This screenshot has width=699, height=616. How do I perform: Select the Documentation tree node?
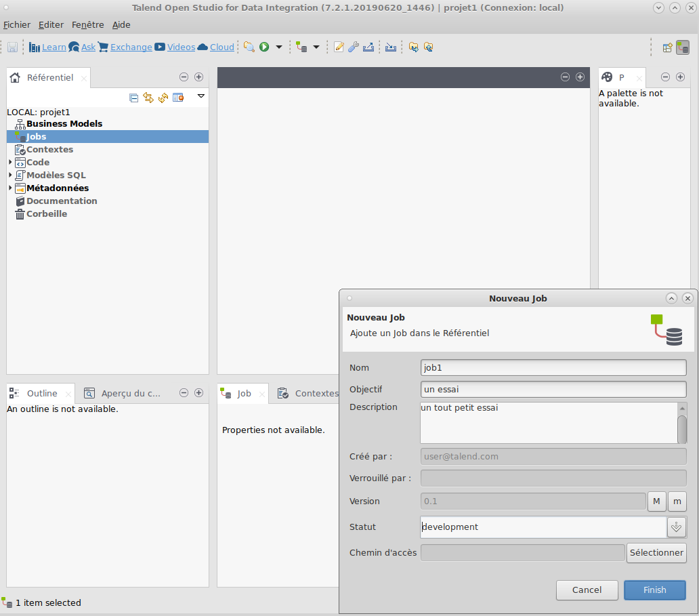pos(62,201)
